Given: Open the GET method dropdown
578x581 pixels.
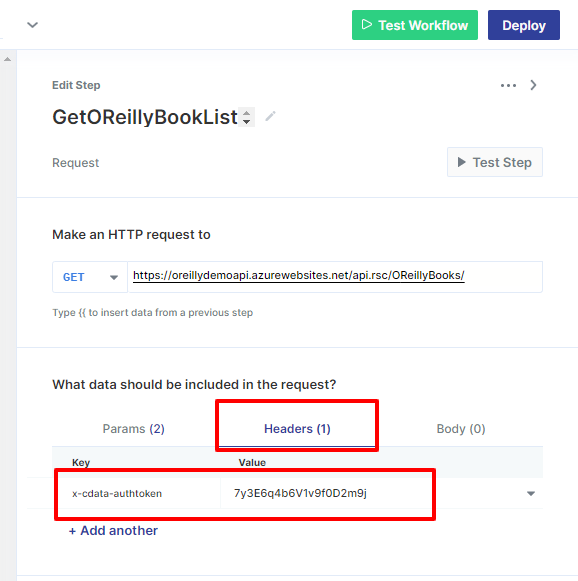Looking at the screenshot, I should click(x=90, y=277).
